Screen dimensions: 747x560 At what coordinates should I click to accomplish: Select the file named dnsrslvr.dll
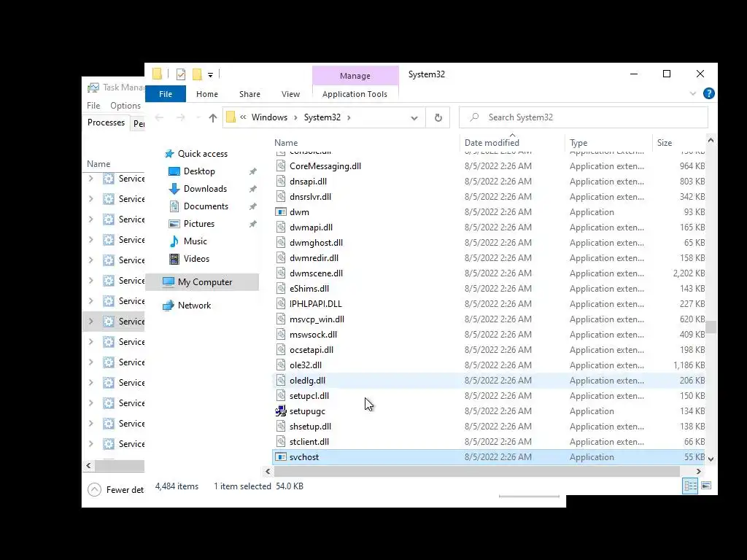tap(310, 197)
